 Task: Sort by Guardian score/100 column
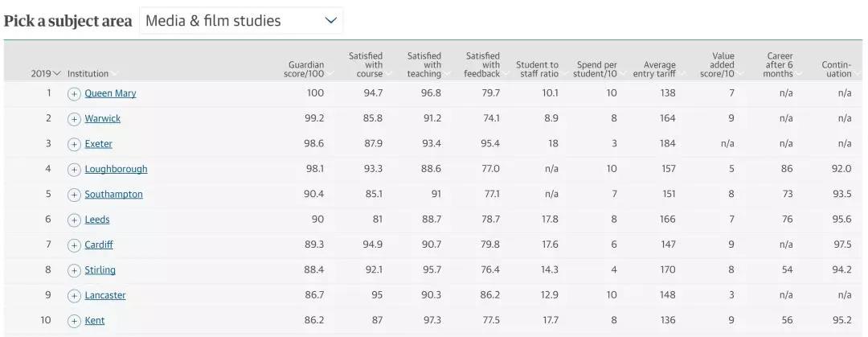[x=306, y=69]
